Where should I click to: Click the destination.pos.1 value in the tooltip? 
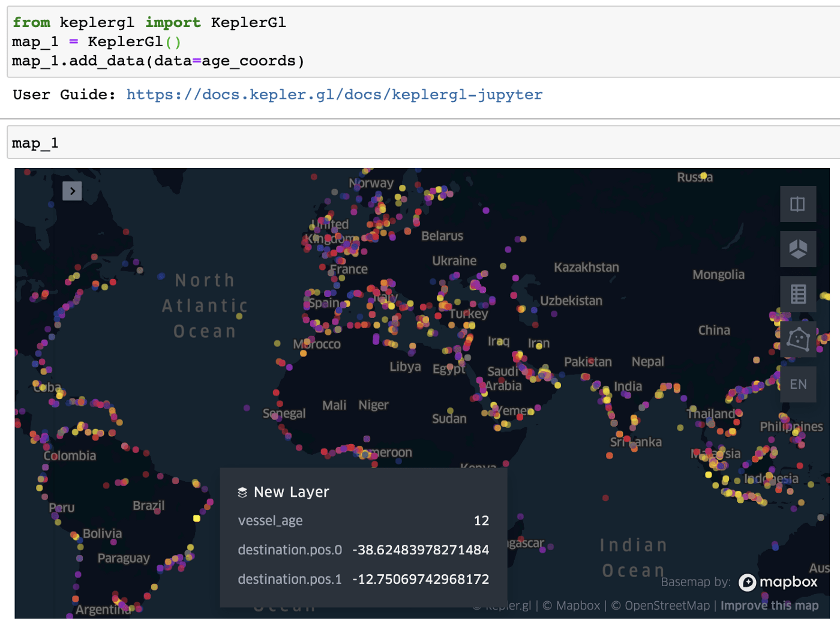tap(421, 580)
